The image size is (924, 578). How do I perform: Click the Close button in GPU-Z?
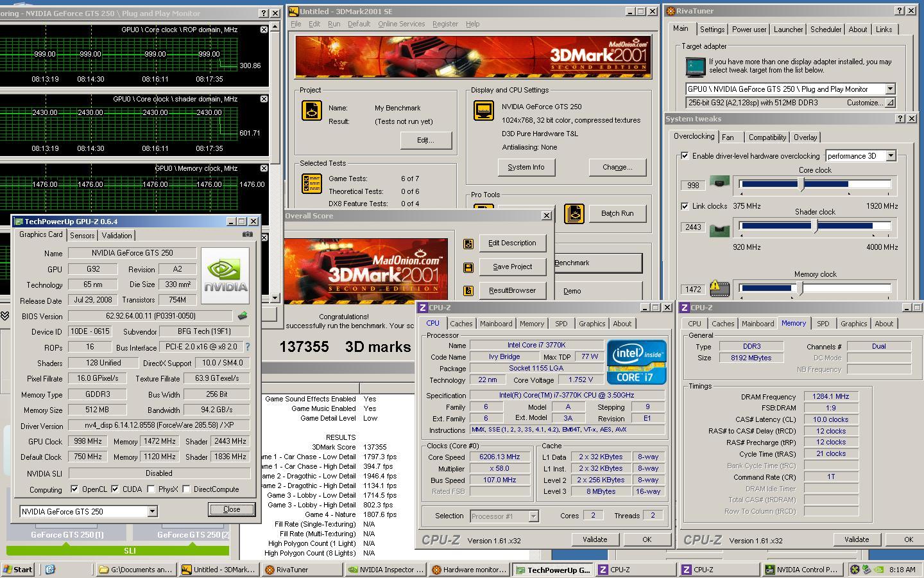pos(232,509)
